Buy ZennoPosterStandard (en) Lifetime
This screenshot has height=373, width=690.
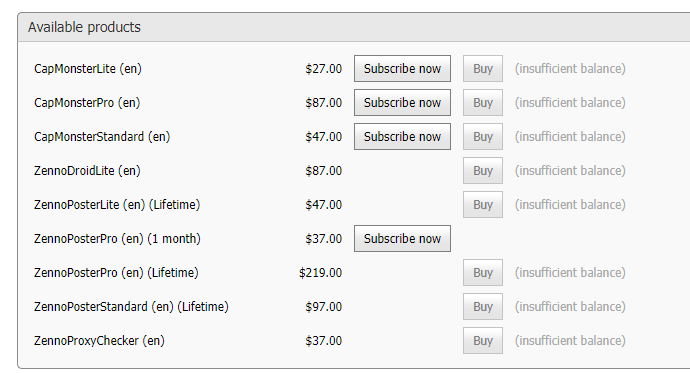click(x=483, y=307)
